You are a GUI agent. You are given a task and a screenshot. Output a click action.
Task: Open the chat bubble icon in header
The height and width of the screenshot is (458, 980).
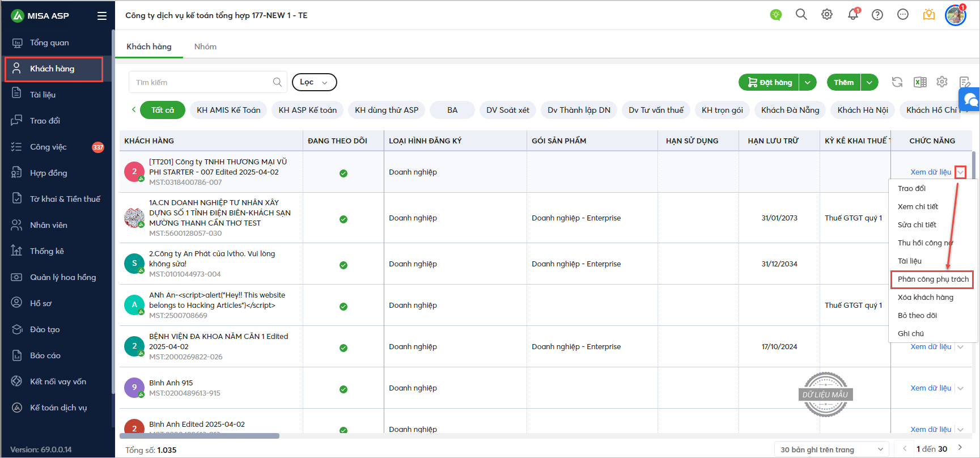903,15
